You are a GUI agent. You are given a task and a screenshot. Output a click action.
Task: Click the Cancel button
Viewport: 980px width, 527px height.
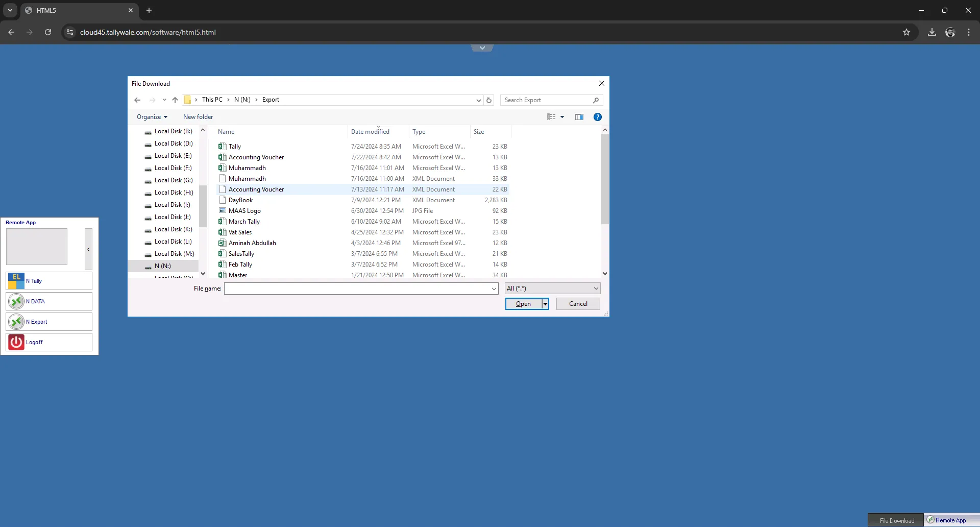click(x=578, y=304)
